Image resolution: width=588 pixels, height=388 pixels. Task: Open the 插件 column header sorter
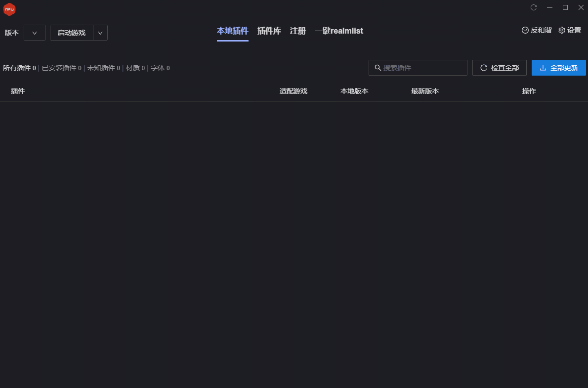18,91
